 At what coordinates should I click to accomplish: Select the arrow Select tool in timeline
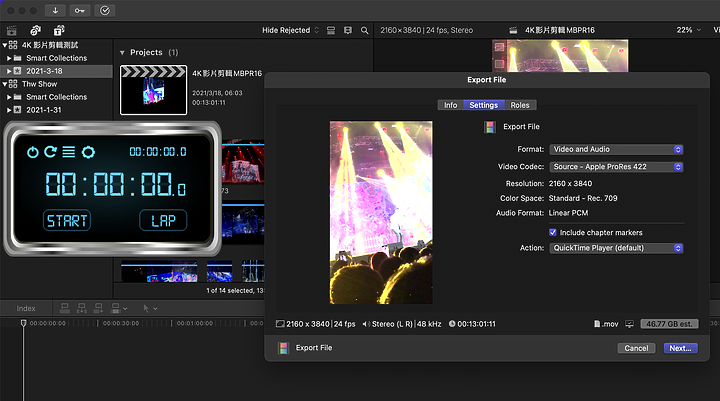coord(146,308)
